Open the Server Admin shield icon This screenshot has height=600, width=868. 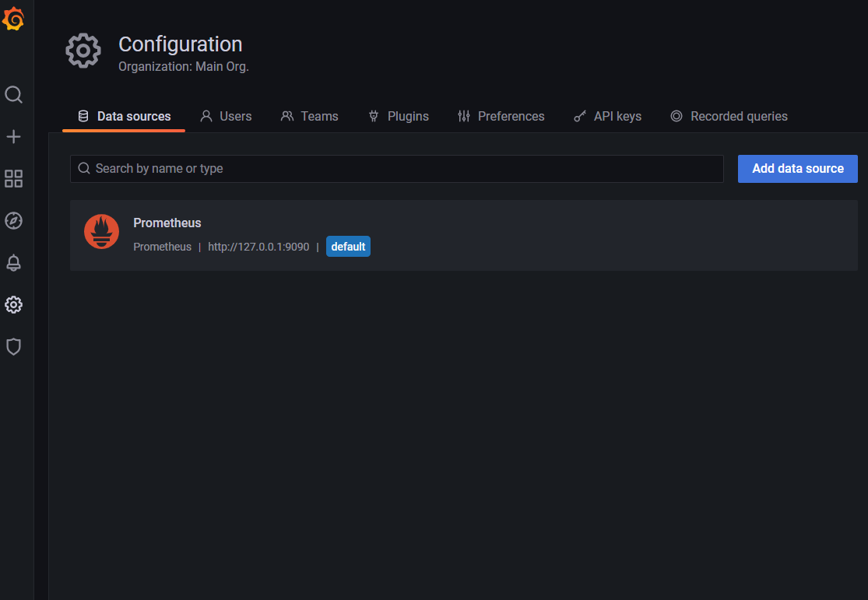(13, 346)
